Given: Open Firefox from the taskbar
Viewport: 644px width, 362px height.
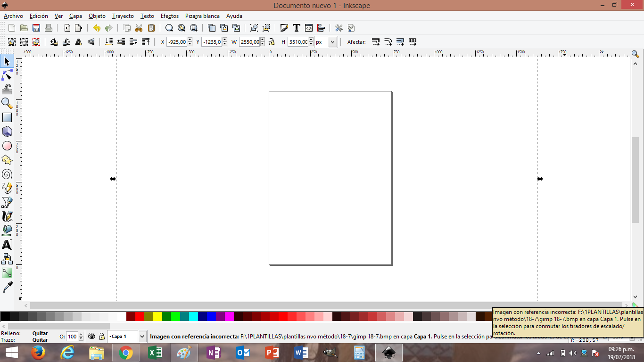Looking at the screenshot, I should tap(38, 353).
